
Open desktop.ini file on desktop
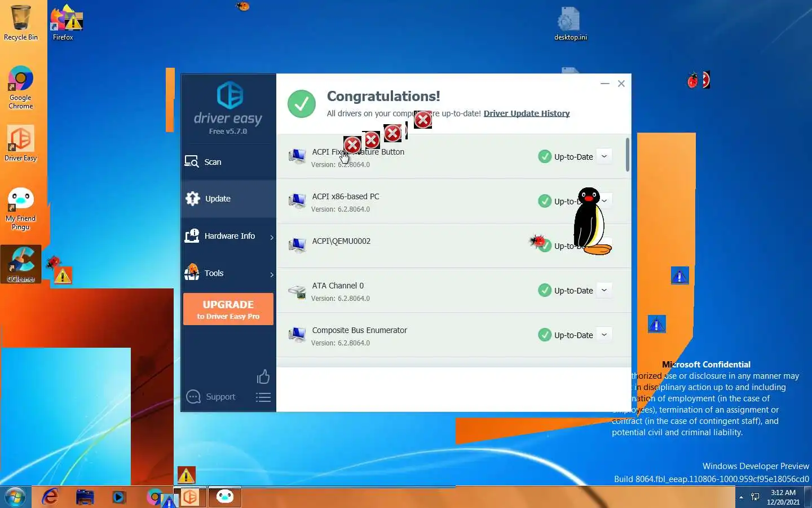tap(570, 23)
